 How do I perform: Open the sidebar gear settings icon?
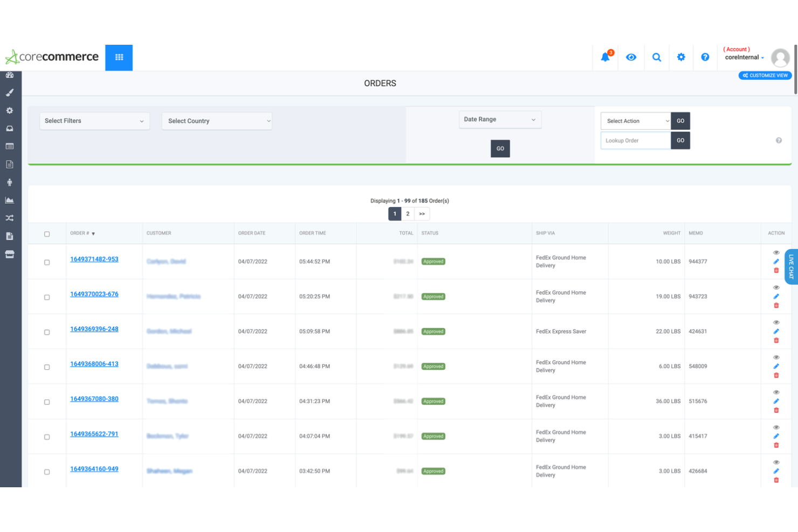click(x=10, y=110)
